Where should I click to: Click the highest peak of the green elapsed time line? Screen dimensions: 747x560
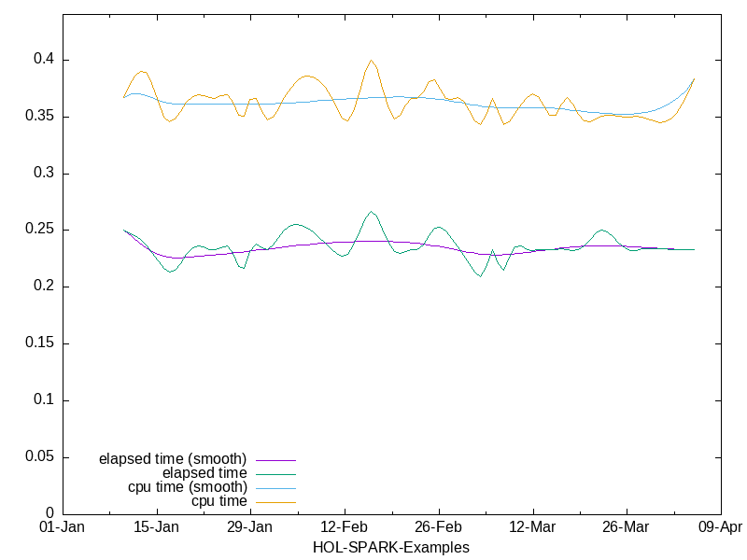coord(371,212)
